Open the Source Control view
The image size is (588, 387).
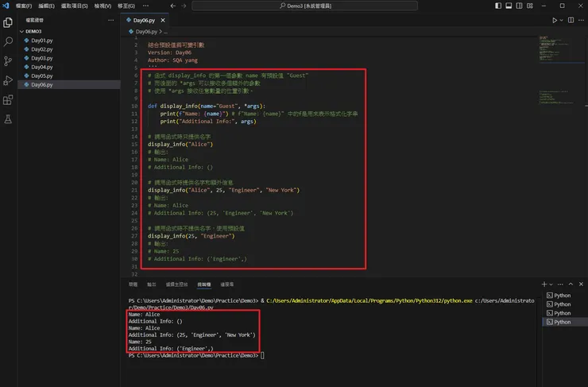tap(9, 61)
